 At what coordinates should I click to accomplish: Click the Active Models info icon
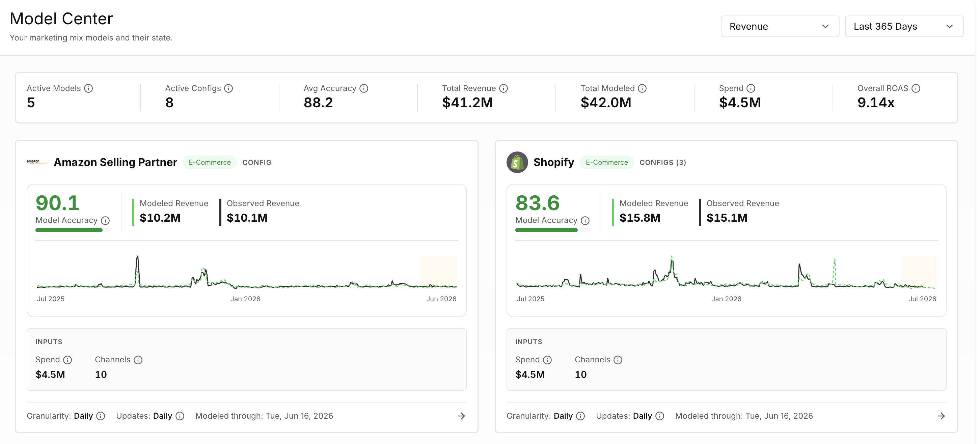[x=88, y=88]
